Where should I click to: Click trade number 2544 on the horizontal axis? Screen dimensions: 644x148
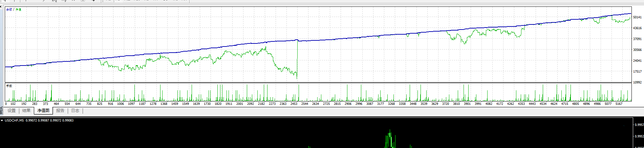[x=305, y=104]
